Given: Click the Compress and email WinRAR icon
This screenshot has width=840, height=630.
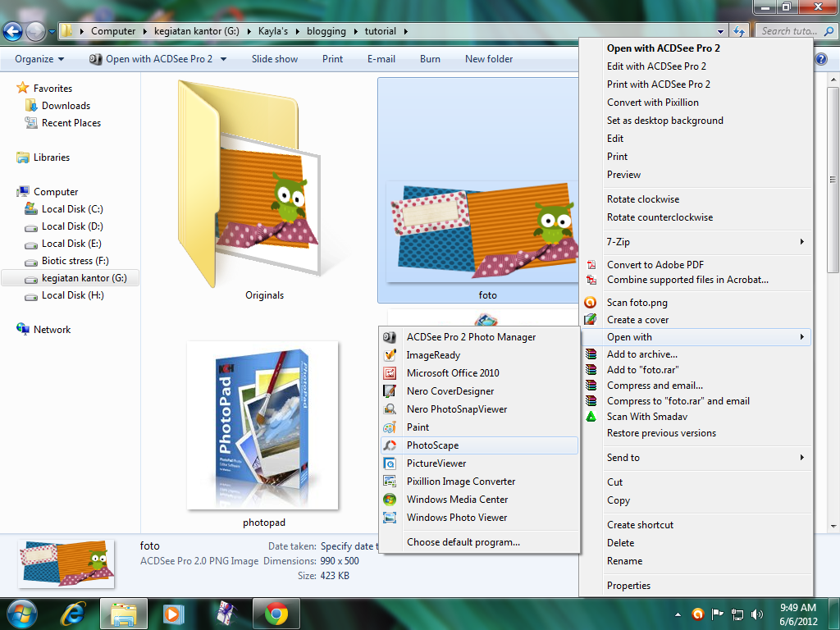Looking at the screenshot, I should coord(591,386).
